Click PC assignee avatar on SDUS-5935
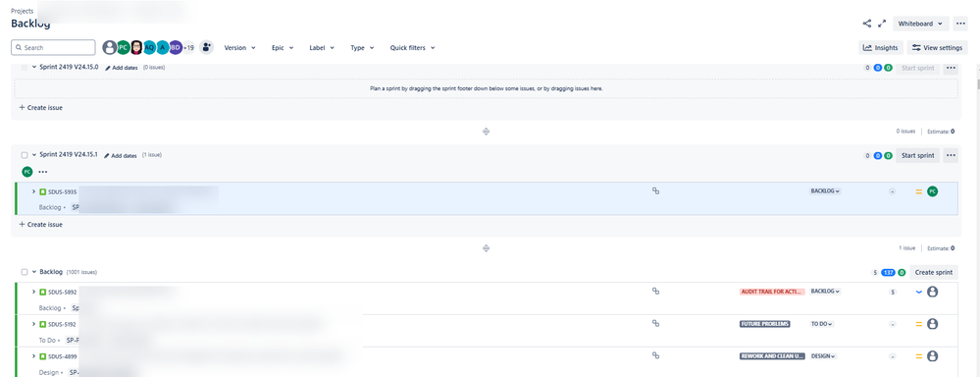980x377 pixels. (933, 191)
